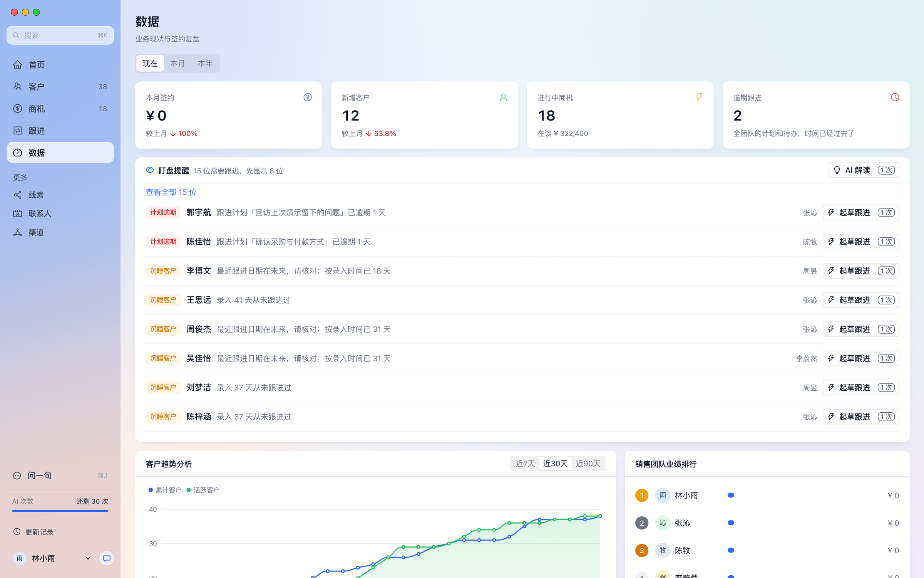Screen dimensions: 924x578
Task: Switch to the 现在 tab
Action: 150,63
